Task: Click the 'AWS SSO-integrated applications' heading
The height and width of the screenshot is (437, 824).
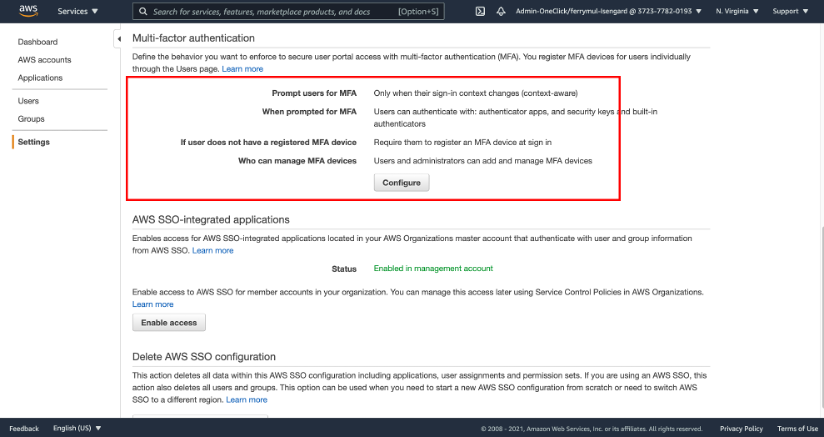Action: click(x=211, y=220)
